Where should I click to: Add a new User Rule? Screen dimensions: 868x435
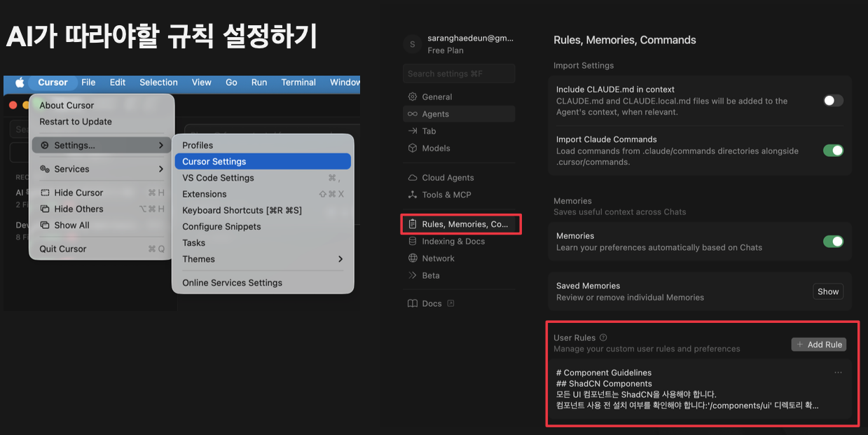pos(818,344)
